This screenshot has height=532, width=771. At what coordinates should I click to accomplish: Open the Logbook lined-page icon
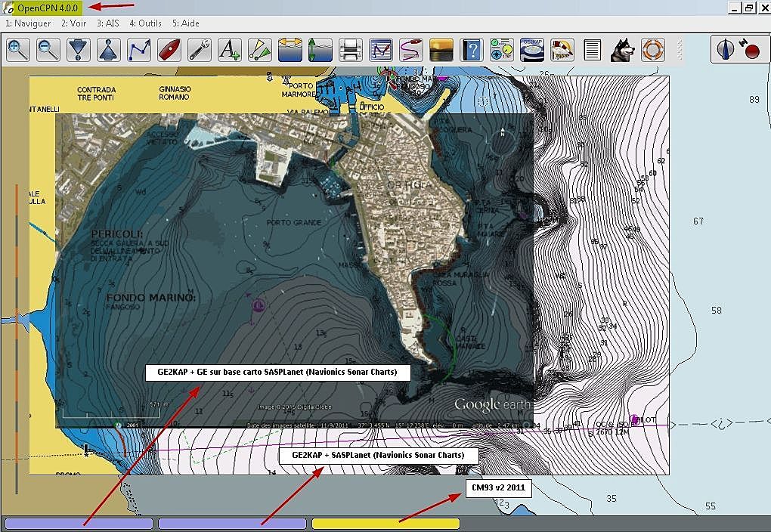[593, 50]
